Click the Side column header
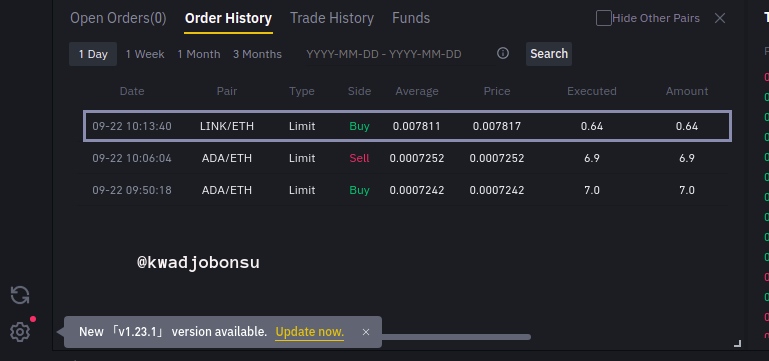This screenshot has width=769, height=361. tap(359, 91)
